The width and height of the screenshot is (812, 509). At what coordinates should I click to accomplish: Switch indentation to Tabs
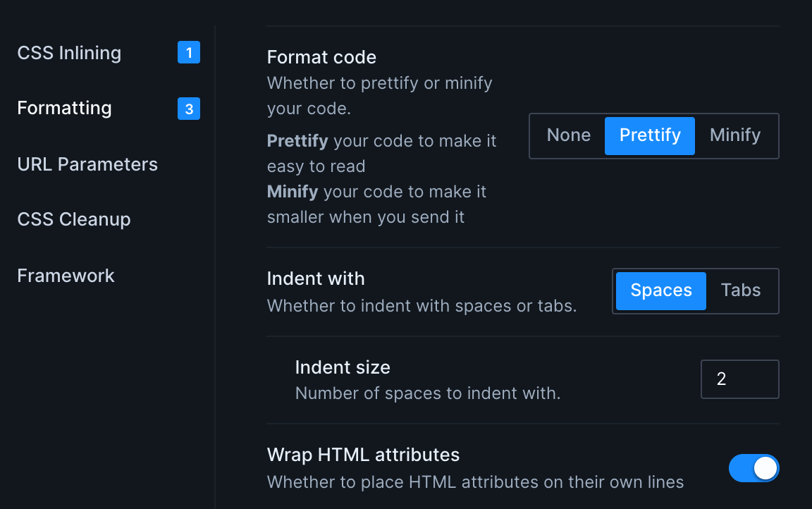(741, 290)
